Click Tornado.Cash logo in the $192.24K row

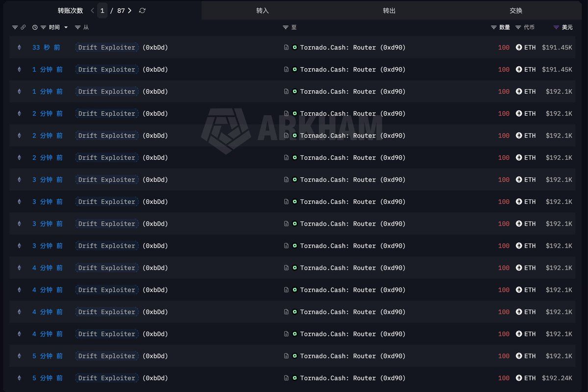click(295, 378)
